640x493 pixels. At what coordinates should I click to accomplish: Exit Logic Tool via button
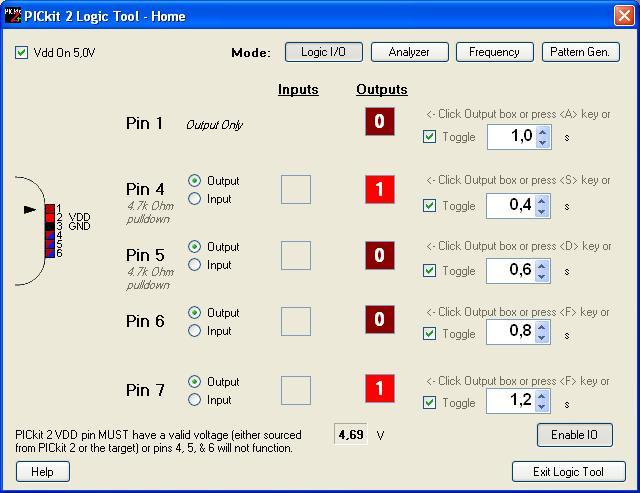[x=569, y=472]
